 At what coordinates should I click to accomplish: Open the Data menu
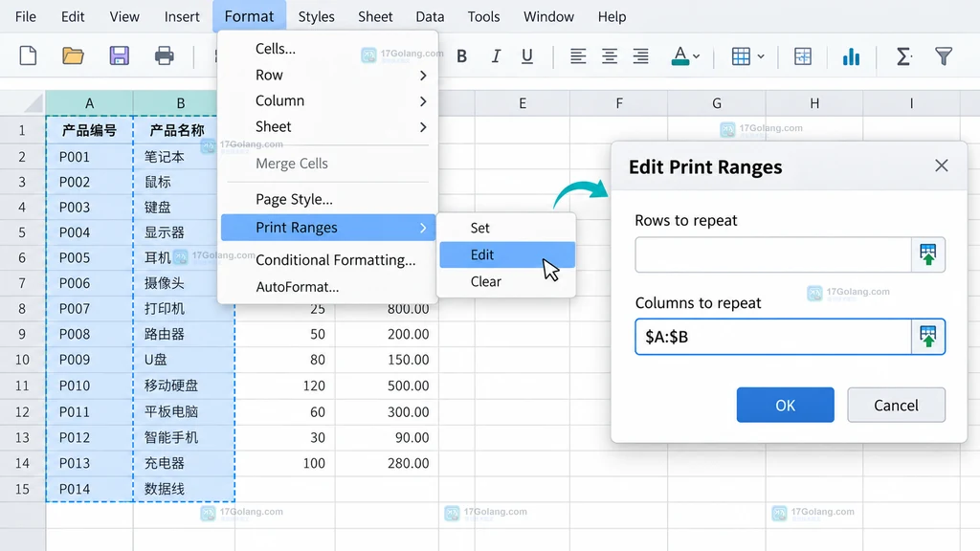click(430, 17)
